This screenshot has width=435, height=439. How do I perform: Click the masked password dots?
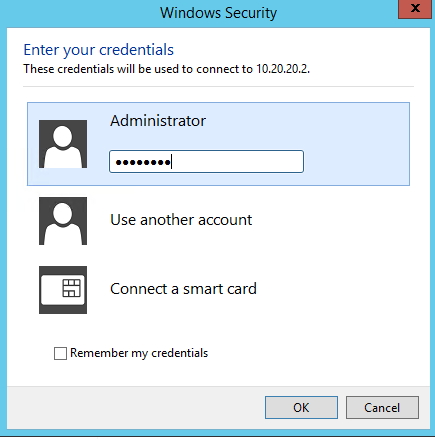143,163
